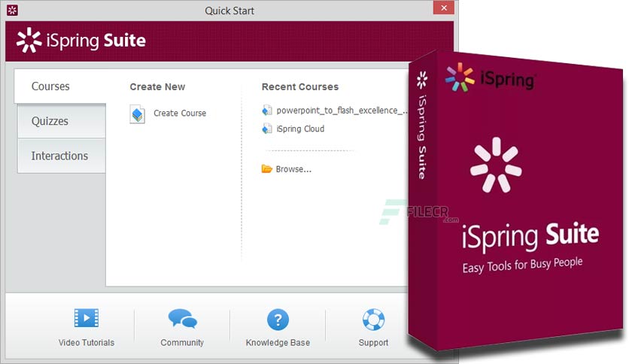Open Knowledge Base question mark icon
This screenshot has width=629, height=364.
pyautogui.click(x=278, y=320)
